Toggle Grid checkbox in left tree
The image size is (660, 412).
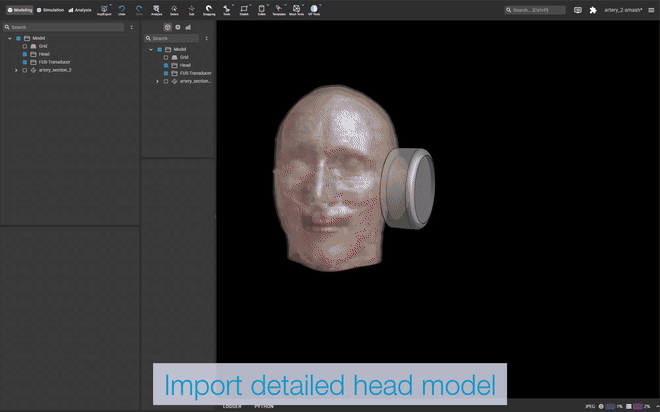pyautogui.click(x=25, y=46)
